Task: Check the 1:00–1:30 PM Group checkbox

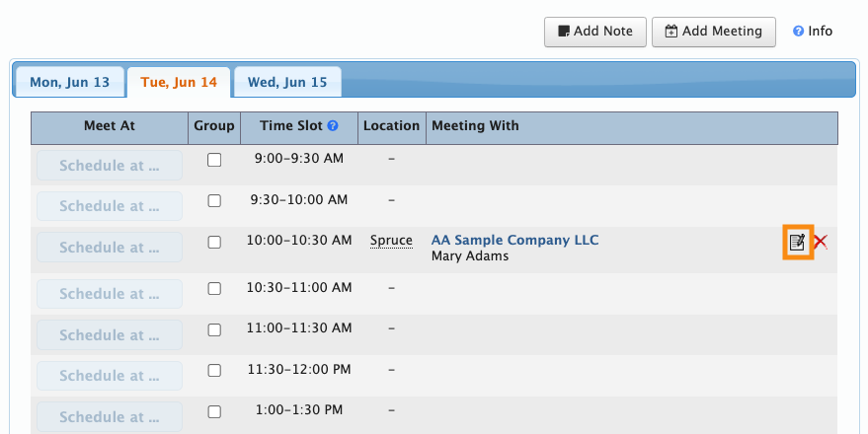Action: tap(214, 410)
